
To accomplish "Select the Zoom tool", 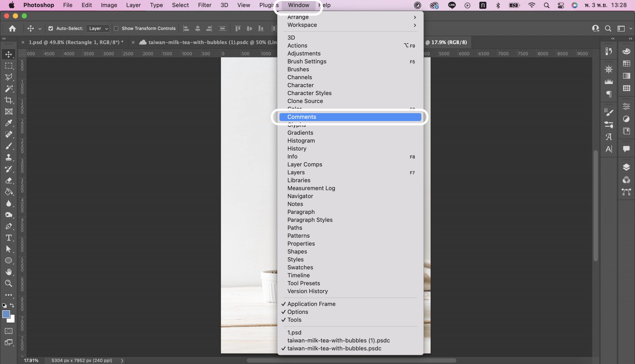I will (x=8, y=283).
